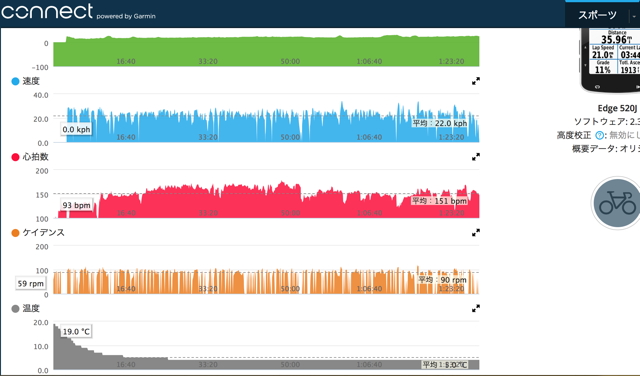Screen dimensions: 640x376
Task: Expand the 速度 speed chart to fullscreen
Action: point(476,81)
